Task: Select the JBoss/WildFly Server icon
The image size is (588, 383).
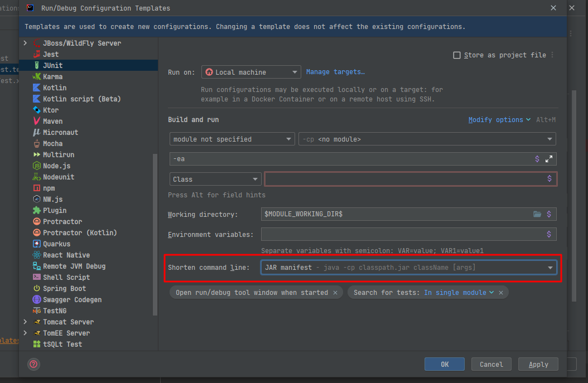Action: (x=37, y=43)
